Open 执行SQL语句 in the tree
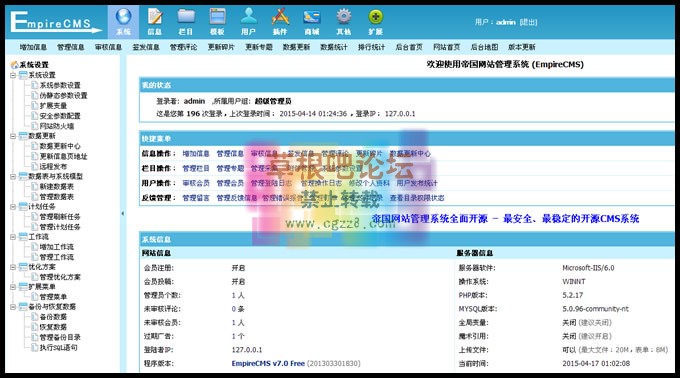This screenshot has height=378, width=680. pos(59,347)
